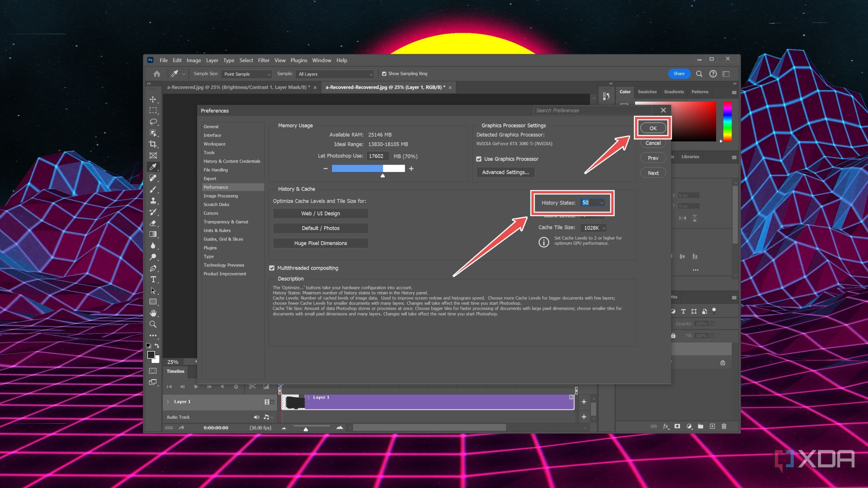Screen dimensions: 868x488
Task: Select the Eyedropper tool in toolbox
Action: [x=153, y=167]
